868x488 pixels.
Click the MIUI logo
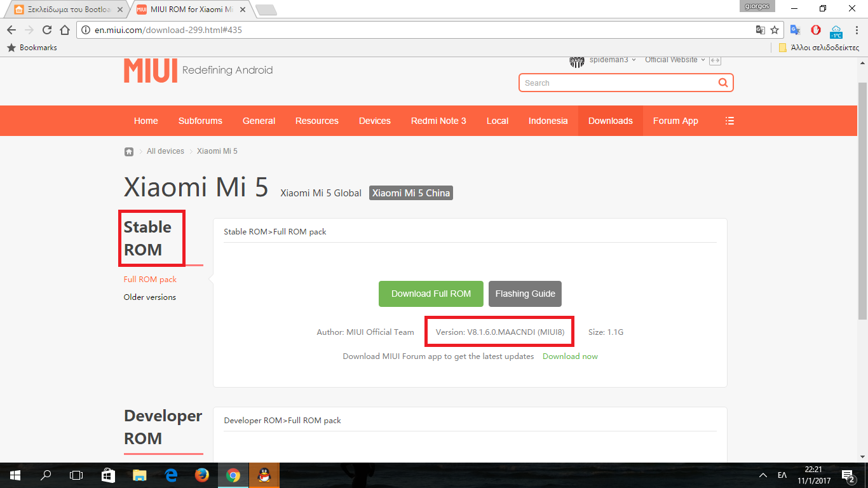pyautogui.click(x=150, y=71)
